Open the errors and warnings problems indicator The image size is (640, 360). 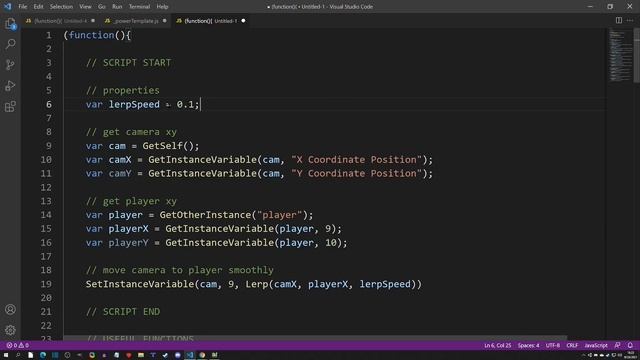(17, 345)
